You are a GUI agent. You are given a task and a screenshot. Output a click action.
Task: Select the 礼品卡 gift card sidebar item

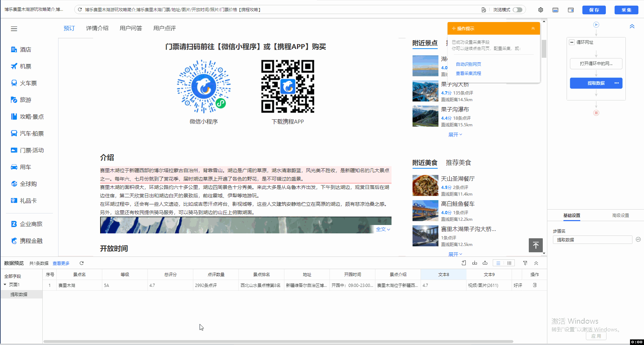(x=24, y=201)
